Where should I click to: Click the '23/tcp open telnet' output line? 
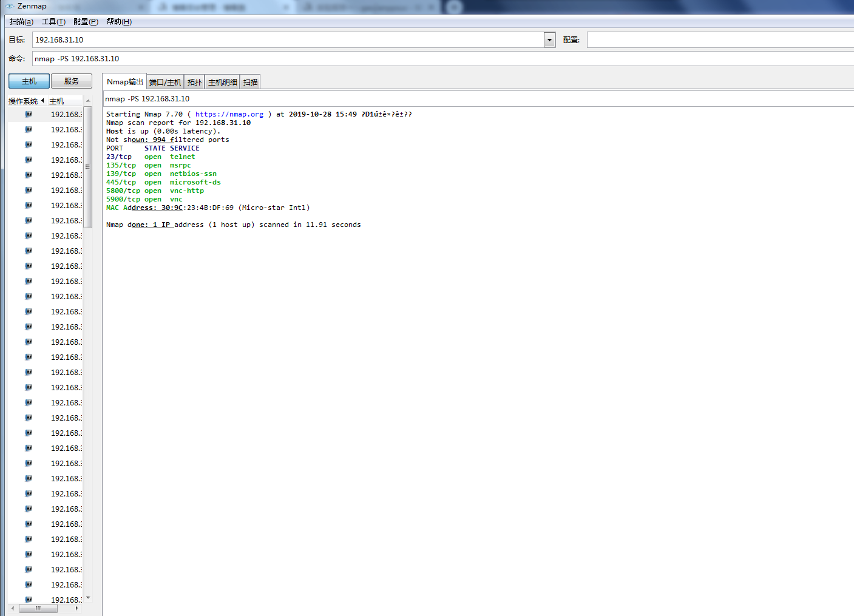151,157
